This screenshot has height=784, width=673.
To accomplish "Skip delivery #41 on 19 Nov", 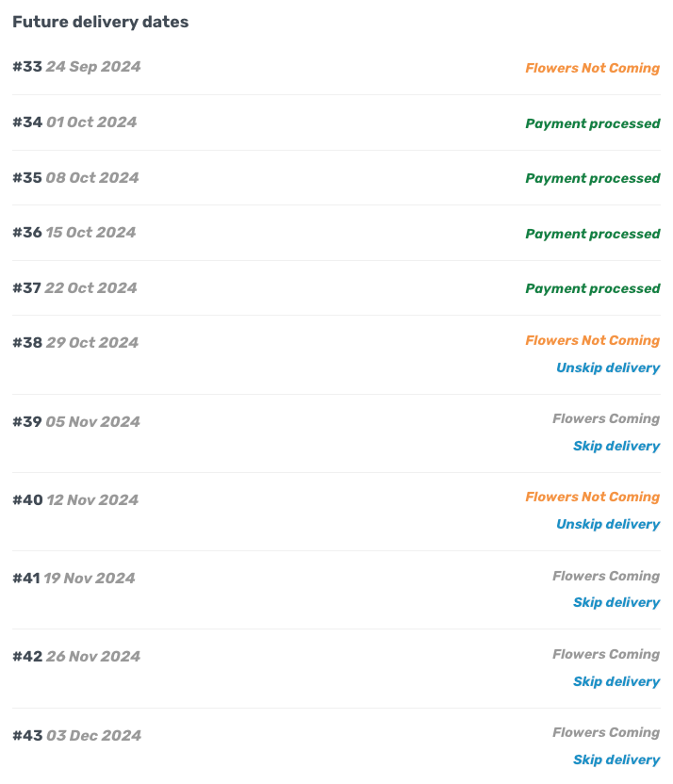I will click(x=616, y=602).
